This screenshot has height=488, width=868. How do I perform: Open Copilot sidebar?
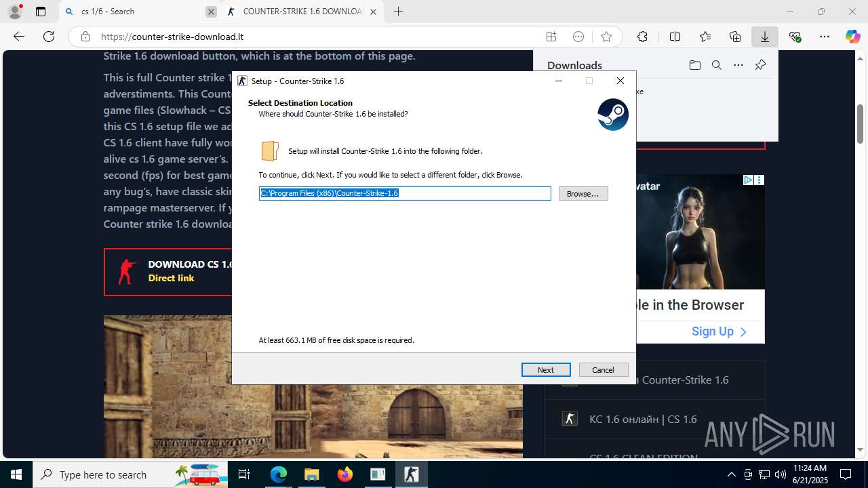[853, 37]
